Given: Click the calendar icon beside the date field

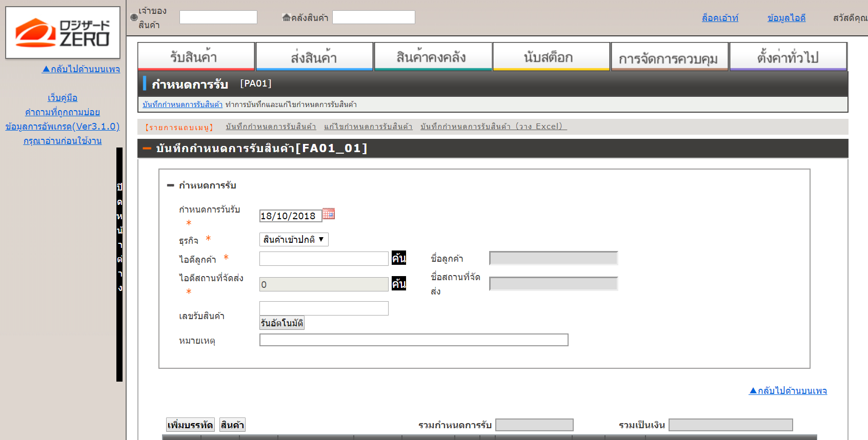Looking at the screenshot, I should point(329,214).
